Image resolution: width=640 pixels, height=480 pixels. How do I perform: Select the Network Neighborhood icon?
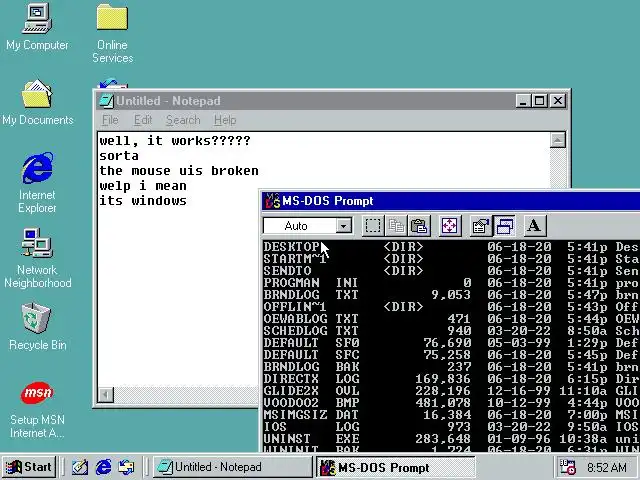[38, 258]
